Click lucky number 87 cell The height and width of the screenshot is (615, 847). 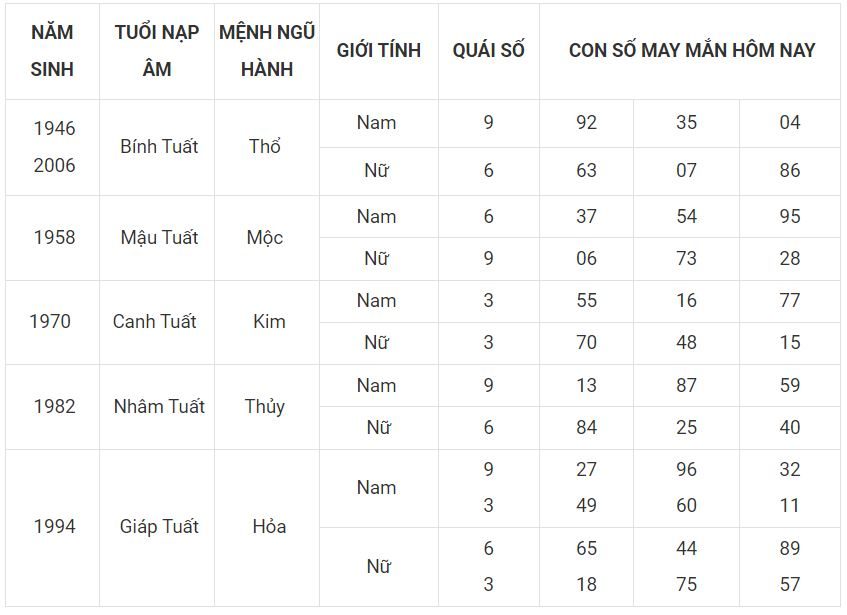pos(686,386)
